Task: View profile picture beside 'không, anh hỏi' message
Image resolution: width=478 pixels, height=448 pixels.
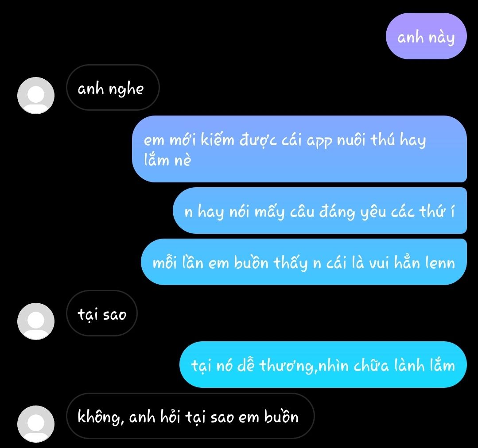Action: tap(36, 424)
